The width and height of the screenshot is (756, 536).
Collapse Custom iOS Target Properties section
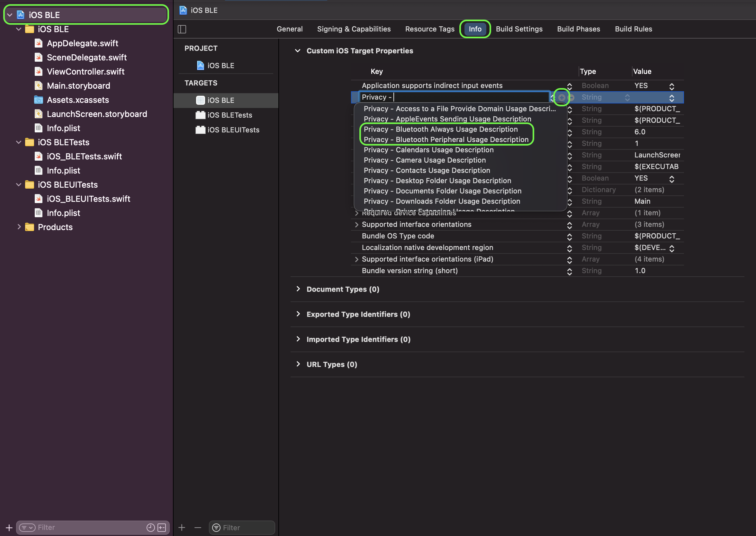(298, 51)
